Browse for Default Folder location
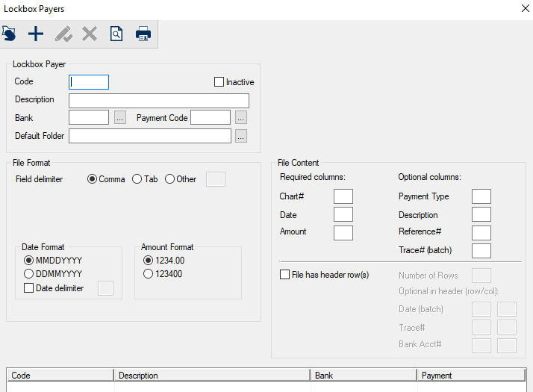Viewport: 533px width, 392px height. pos(240,136)
